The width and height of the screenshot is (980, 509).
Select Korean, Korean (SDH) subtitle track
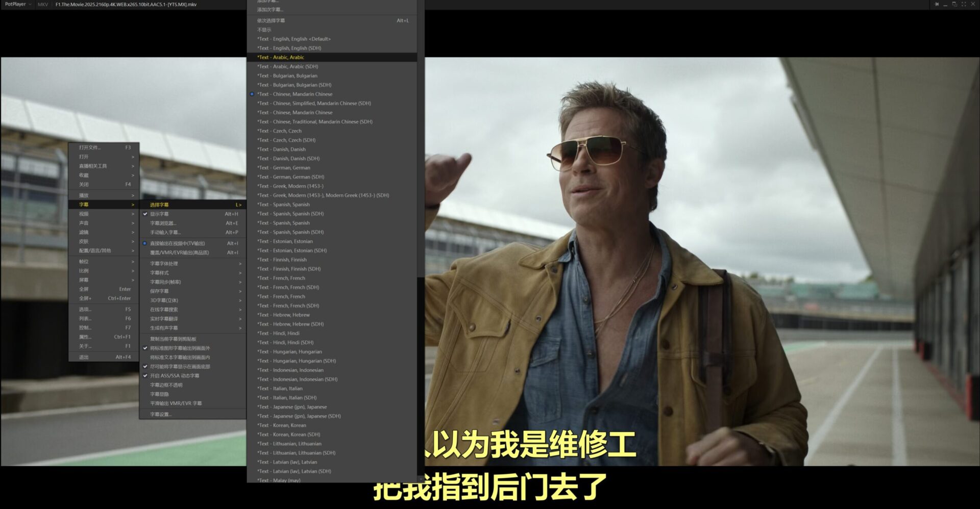pos(332,434)
